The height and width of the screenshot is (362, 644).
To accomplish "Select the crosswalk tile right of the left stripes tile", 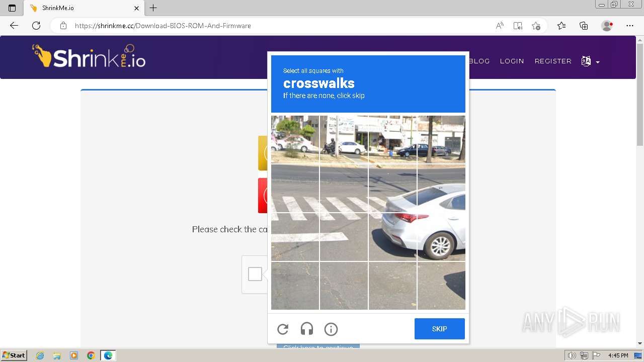I will [344, 188].
